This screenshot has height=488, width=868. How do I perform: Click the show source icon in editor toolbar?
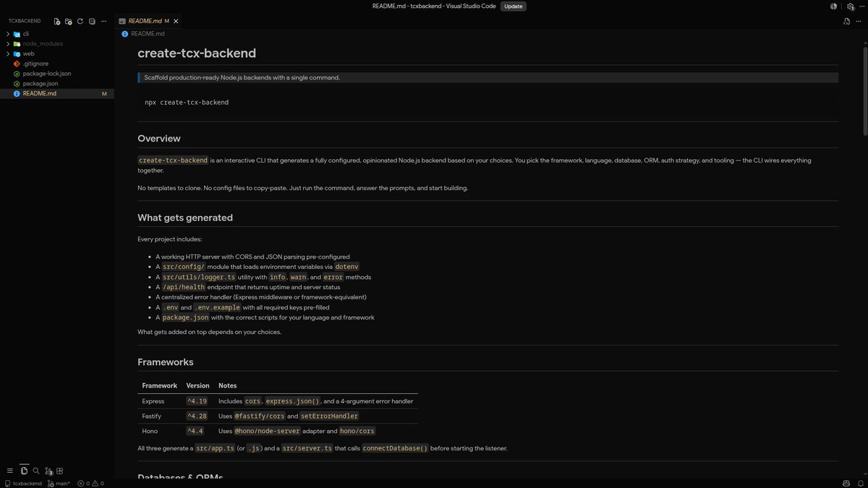pyautogui.click(x=846, y=22)
